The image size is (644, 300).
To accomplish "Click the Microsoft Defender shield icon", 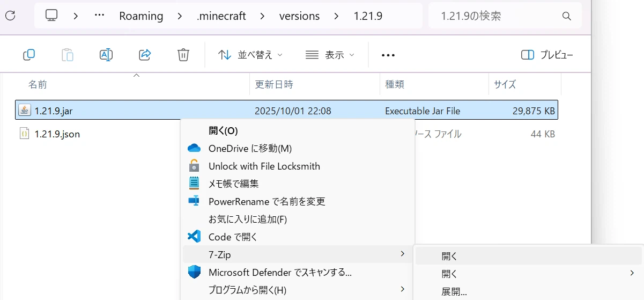I will click(x=194, y=272).
